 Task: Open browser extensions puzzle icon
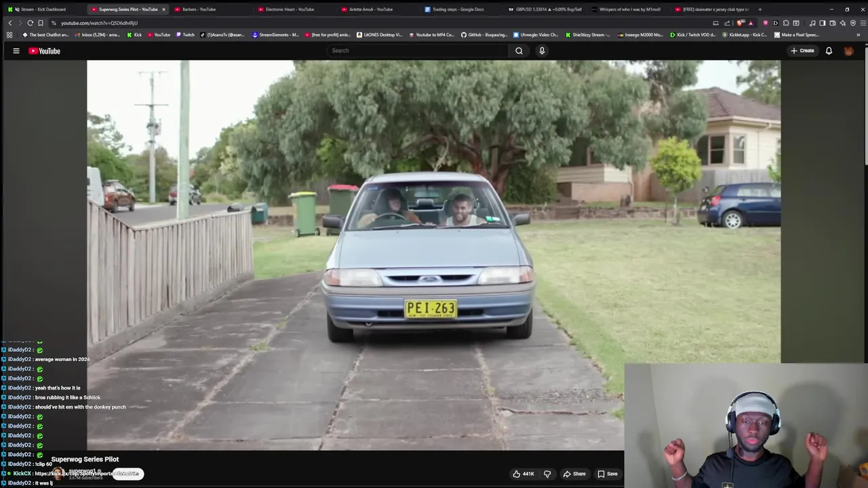[786, 23]
